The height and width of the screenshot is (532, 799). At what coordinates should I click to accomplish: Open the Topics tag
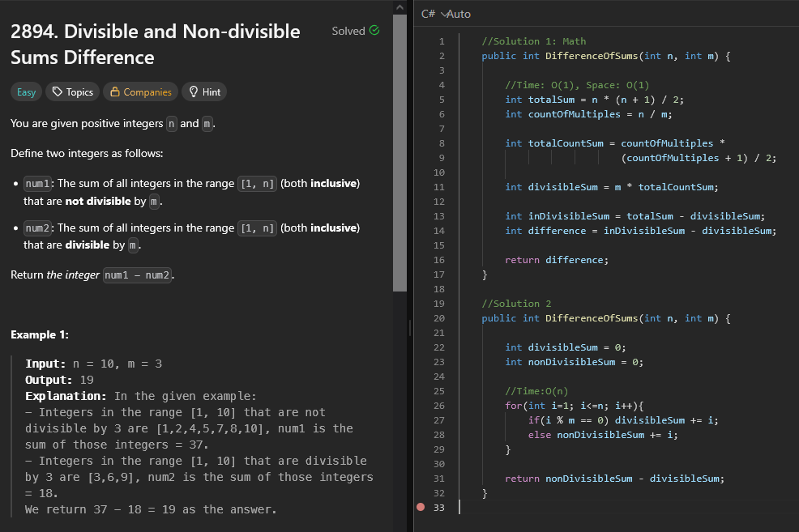click(x=72, y=92)
